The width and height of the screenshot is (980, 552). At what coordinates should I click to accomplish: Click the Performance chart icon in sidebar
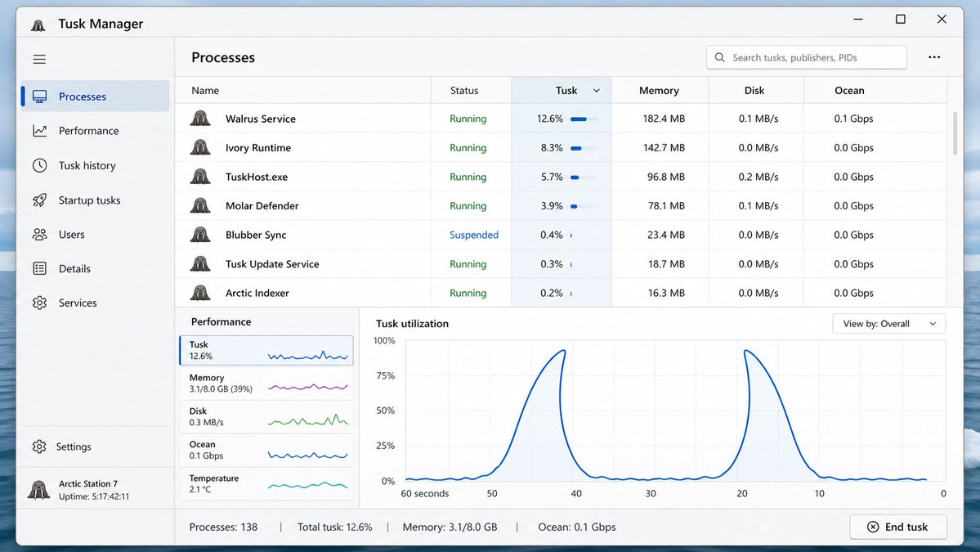point(39,131)
